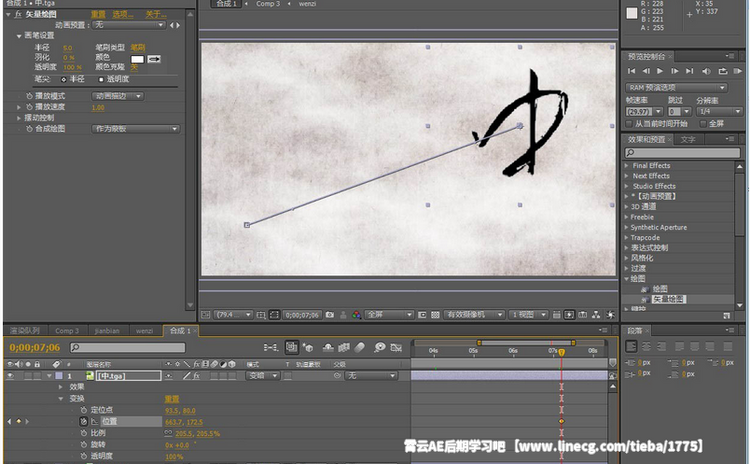Screen dimensions: 750x464
Task: Open the 有效摄像机 camera dropdown
Action: click(474, 315)
